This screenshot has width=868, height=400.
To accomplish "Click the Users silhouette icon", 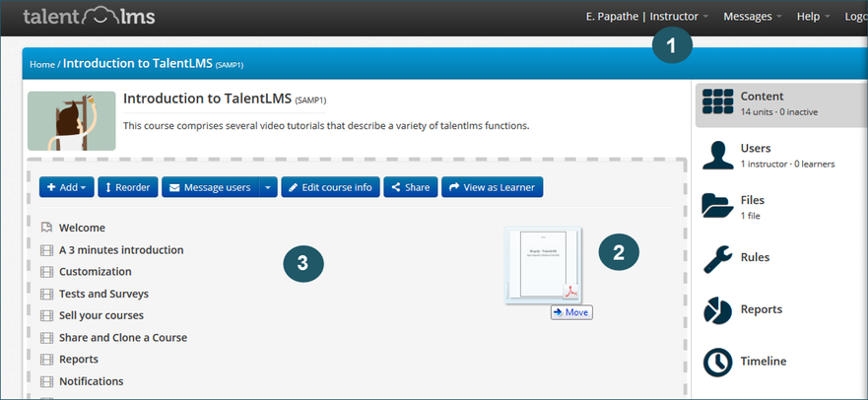I will (717, 155).
